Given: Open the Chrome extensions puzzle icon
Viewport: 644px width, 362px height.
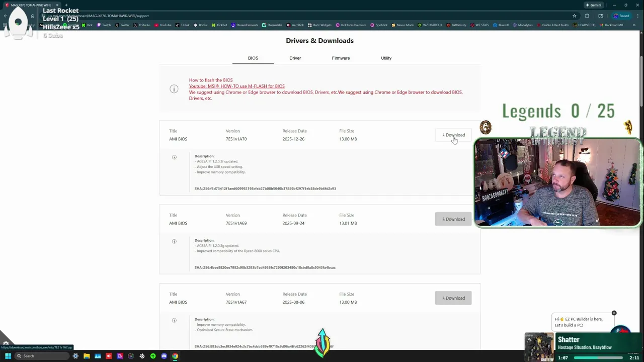Looking at the screenshot, I should click(x=587, y=16).
